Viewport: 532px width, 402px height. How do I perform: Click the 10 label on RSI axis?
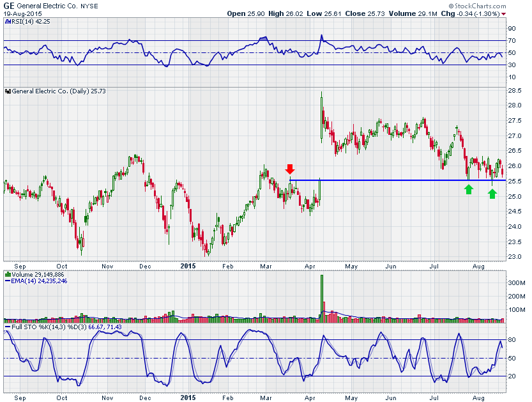click(512, 77)
